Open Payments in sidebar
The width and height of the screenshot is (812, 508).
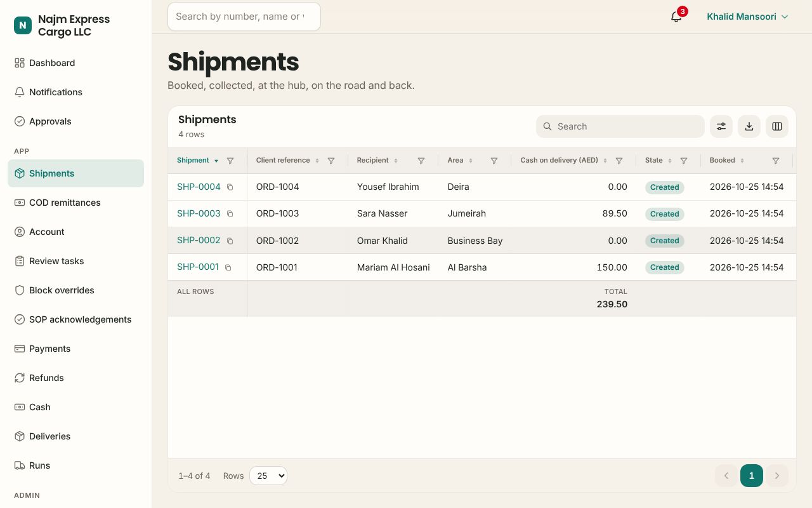[75, 349]
